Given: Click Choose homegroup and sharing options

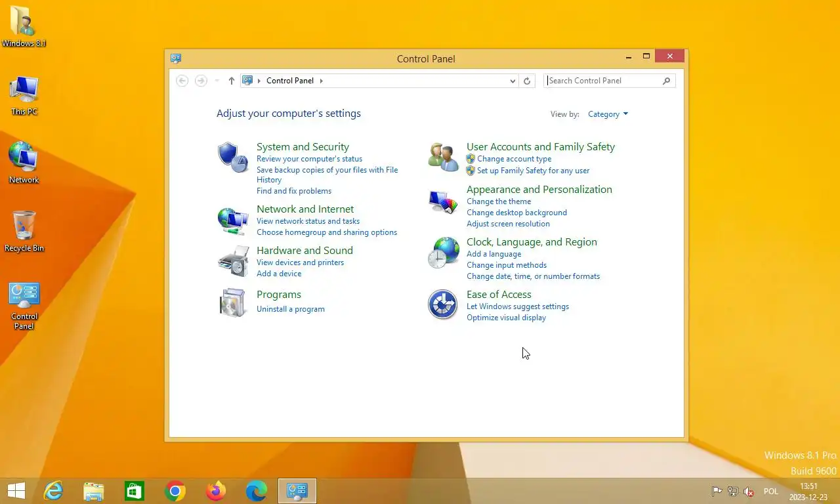Looking at the screenshot, I should (327, 232).
